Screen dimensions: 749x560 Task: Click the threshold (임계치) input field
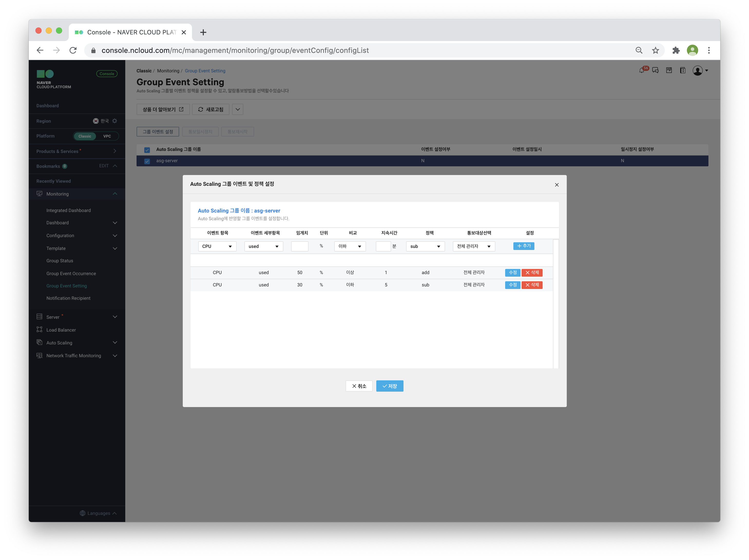(x=299, y=246)
